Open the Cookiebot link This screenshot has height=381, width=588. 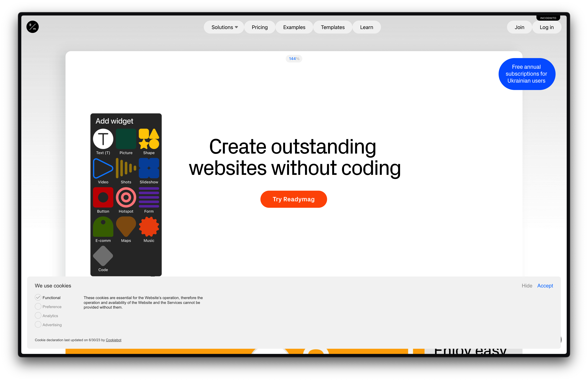coord(113,340)
